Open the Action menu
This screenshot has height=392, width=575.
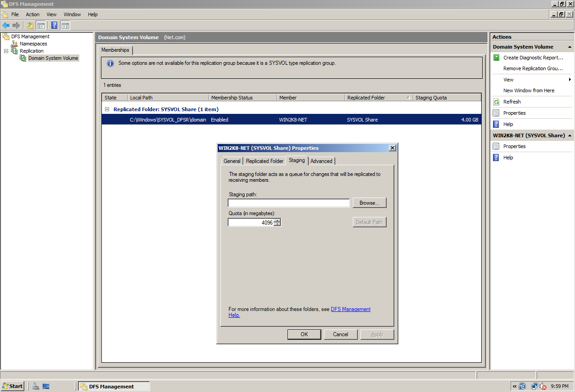pos(32,14)
